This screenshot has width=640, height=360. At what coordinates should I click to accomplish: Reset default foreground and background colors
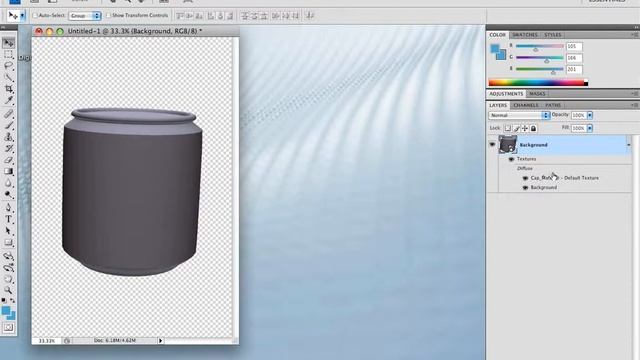(4, 300)
